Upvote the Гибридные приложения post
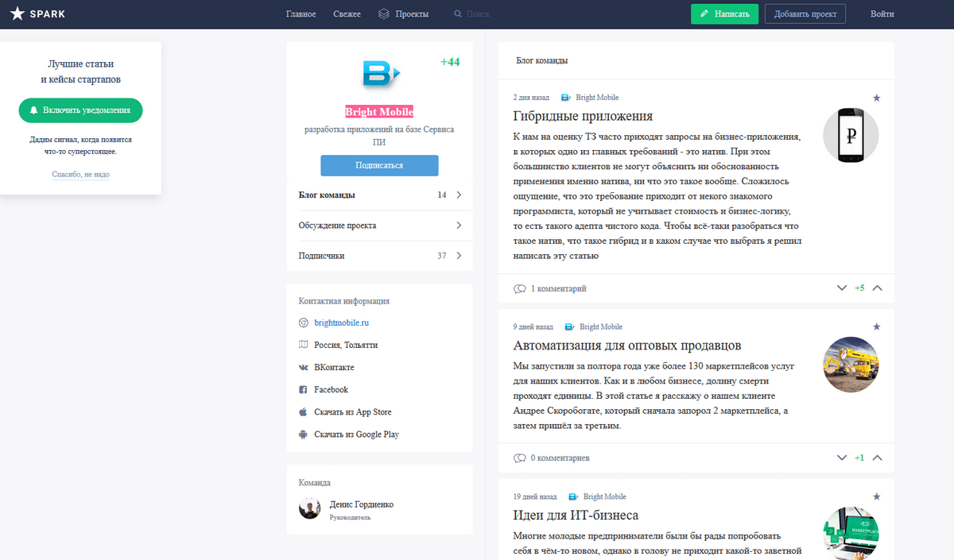 [878, 288]
